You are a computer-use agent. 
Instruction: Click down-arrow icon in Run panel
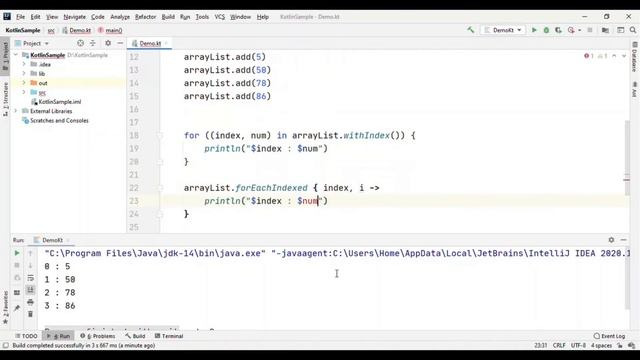tap(30, 265)
